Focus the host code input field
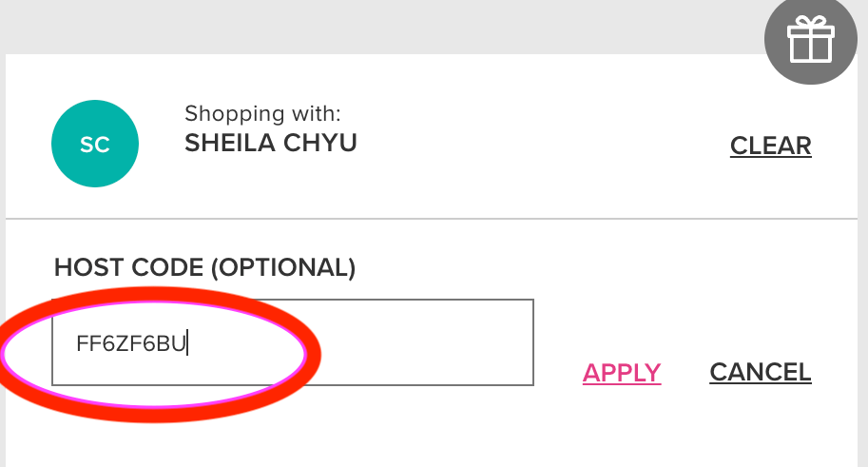Image resolution: width=868 pixels, height=467 pixels. pyautogui.click(x=292, y=342)
